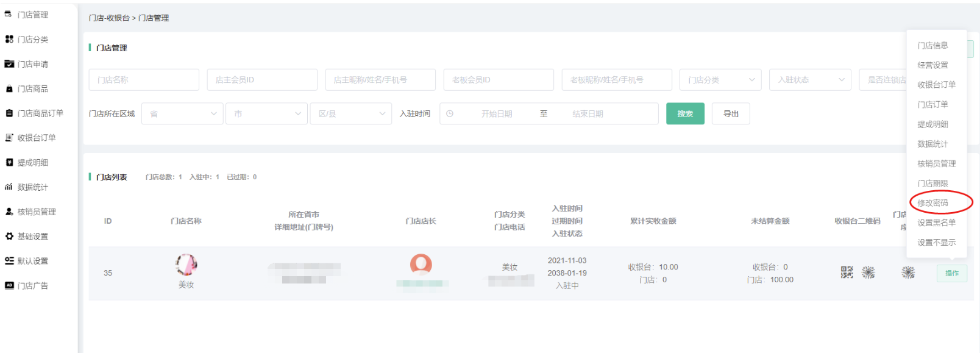Expand the 门店分类 filter dropdown
The width and height of the screenshot is (980, 353).
click(720, 80)
